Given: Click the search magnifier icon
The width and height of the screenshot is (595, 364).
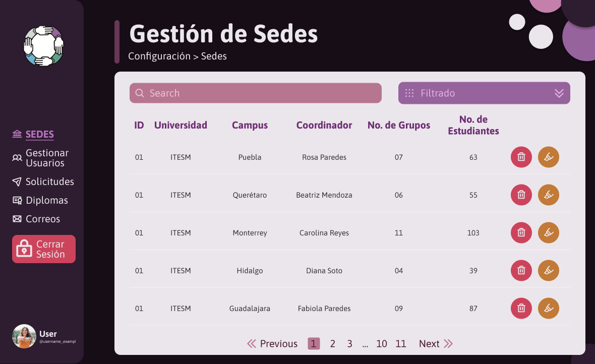Looking at the screenshot, I should [140, 93].
